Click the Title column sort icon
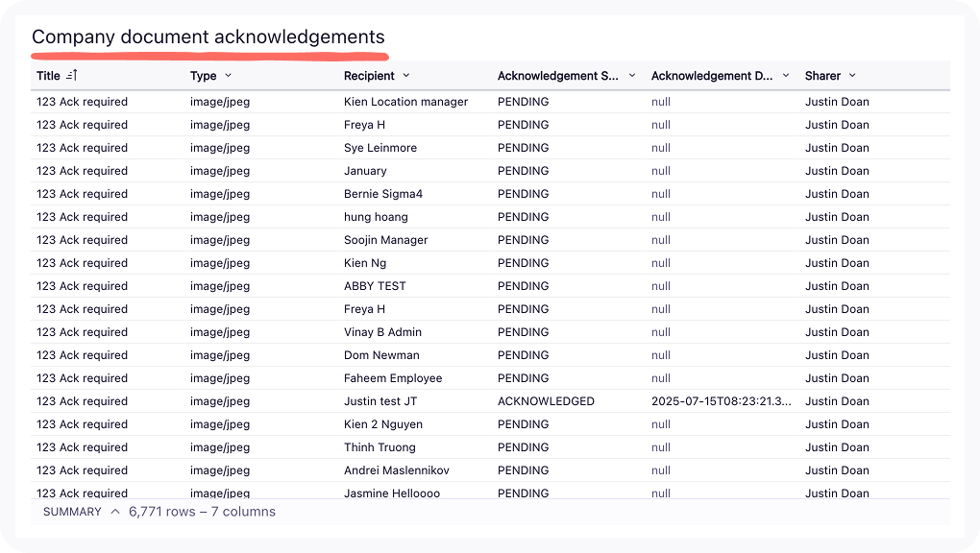Image resolution: width=980 pixels, height=553 pixels. pyautogui.click(x=72, y=76)
